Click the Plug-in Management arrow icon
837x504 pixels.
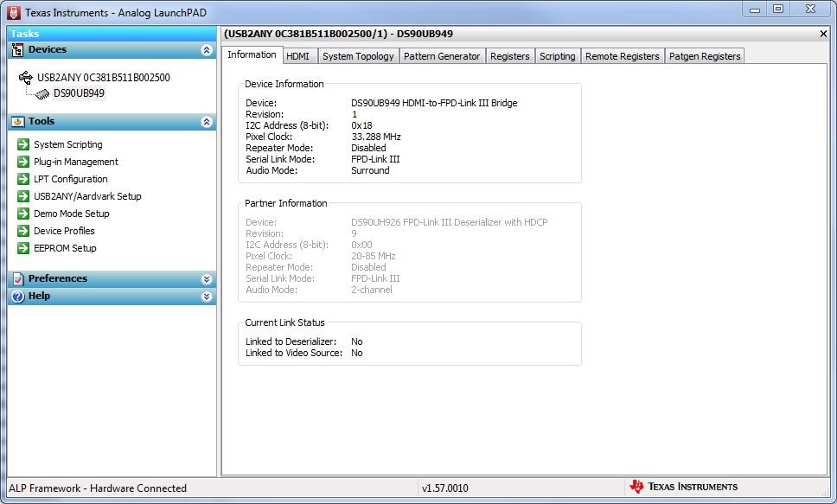click(23, 162)
